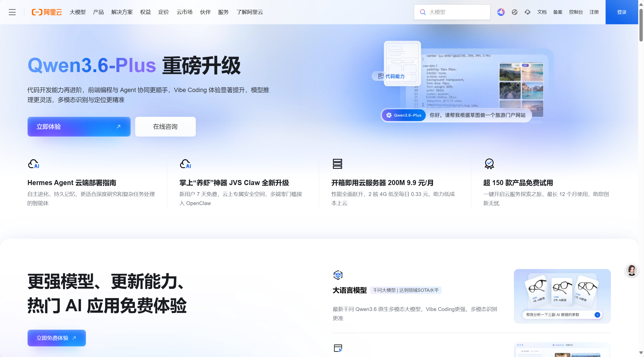This screenshot has width=644, height=357.
Task: Click the 帮我分析一下三副 AI 眼镜的参数 prompt text
Action: coord(553,315)
